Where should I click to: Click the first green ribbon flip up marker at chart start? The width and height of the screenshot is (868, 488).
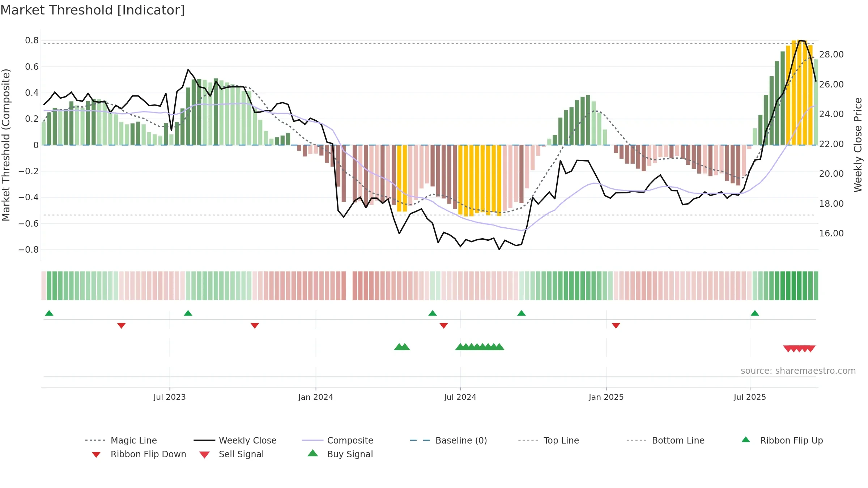(49, 313)
